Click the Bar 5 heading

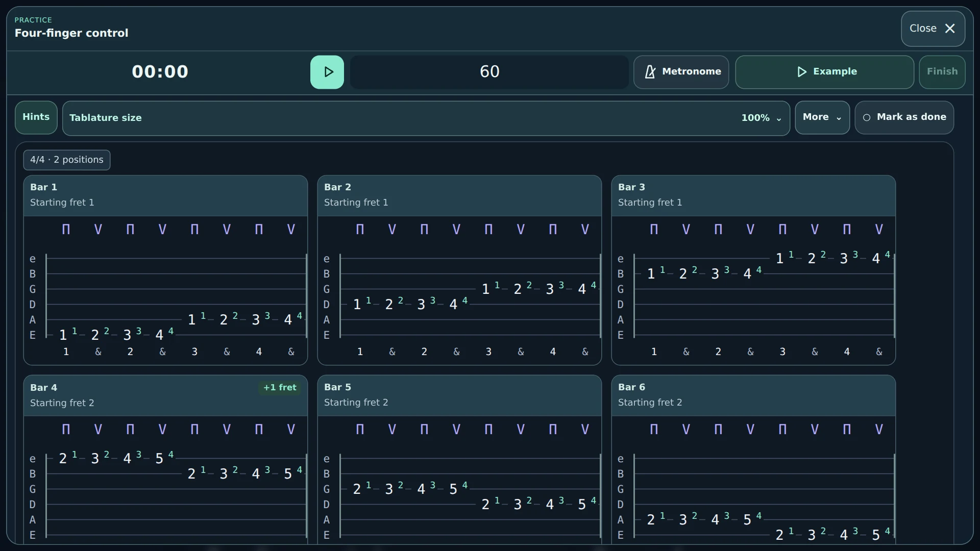[338, 387]
